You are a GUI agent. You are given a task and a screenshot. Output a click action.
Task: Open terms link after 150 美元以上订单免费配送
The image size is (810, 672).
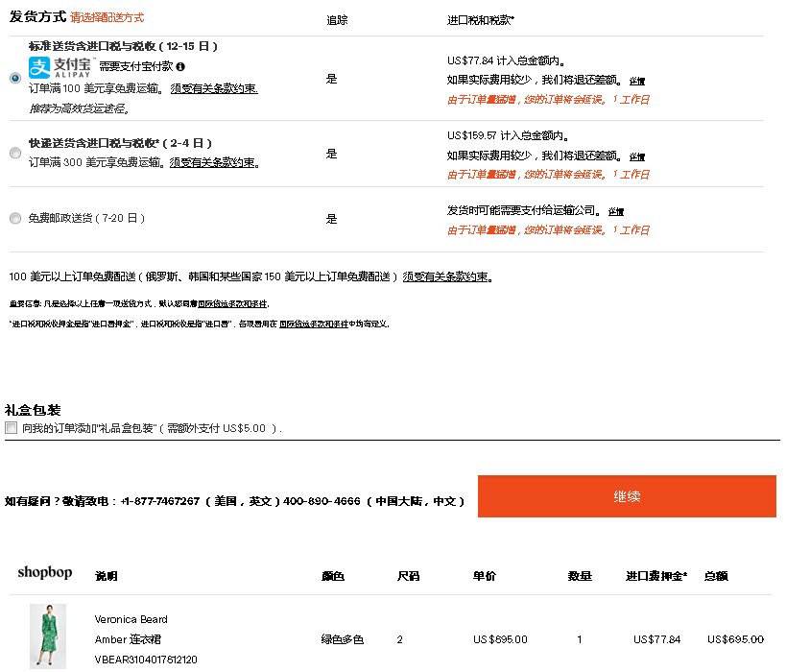click(446, 277)
